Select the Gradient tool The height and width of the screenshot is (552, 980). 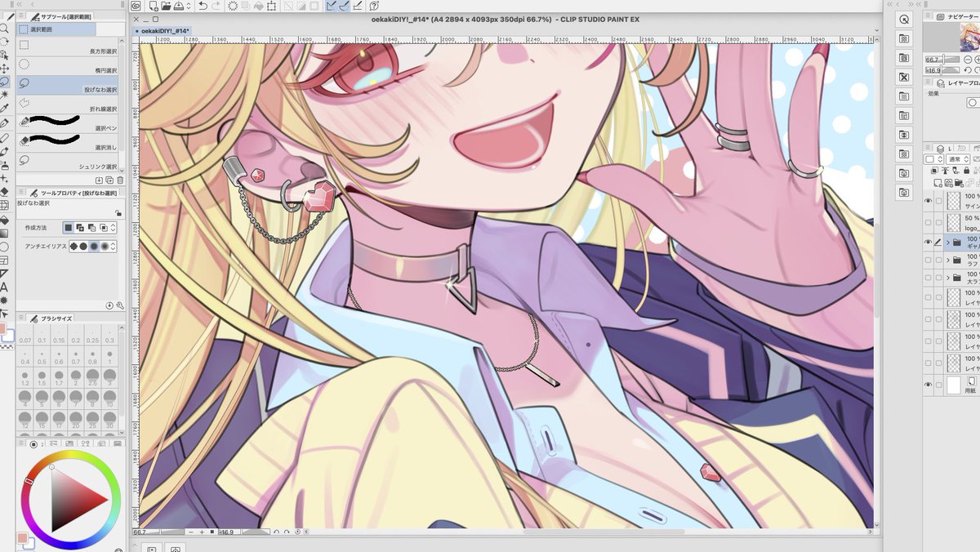click(x=5, y=232)
